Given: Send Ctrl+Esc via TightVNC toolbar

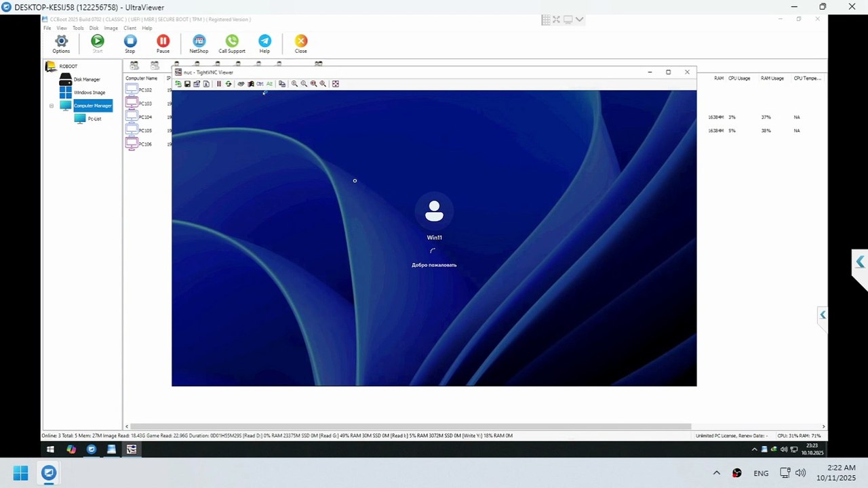Looking at the screenshot, I should click(250, 84).
